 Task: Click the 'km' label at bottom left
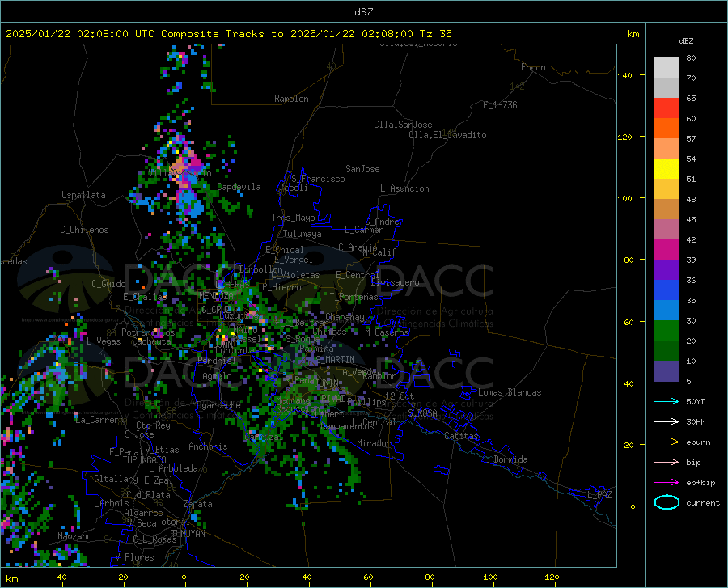(11, 579)
